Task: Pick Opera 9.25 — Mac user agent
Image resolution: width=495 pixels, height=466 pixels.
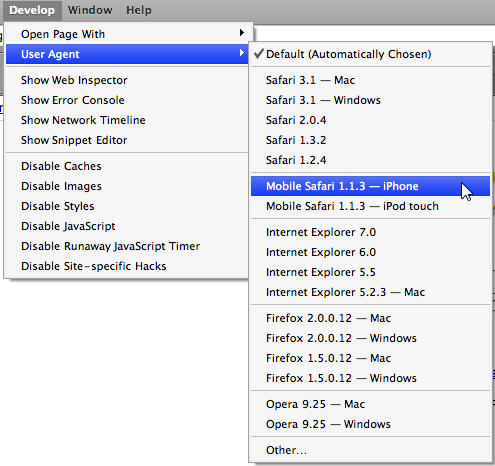Action: tap(370, 404)
